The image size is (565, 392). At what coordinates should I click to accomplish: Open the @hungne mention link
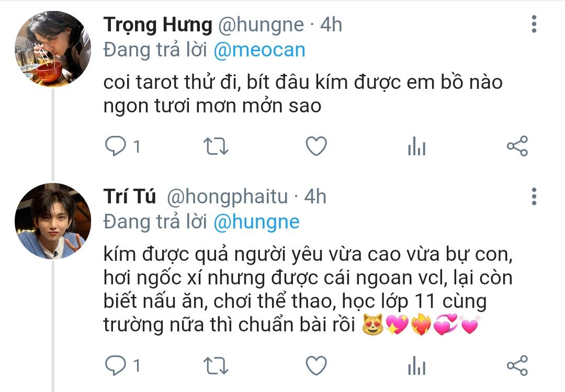256,222
